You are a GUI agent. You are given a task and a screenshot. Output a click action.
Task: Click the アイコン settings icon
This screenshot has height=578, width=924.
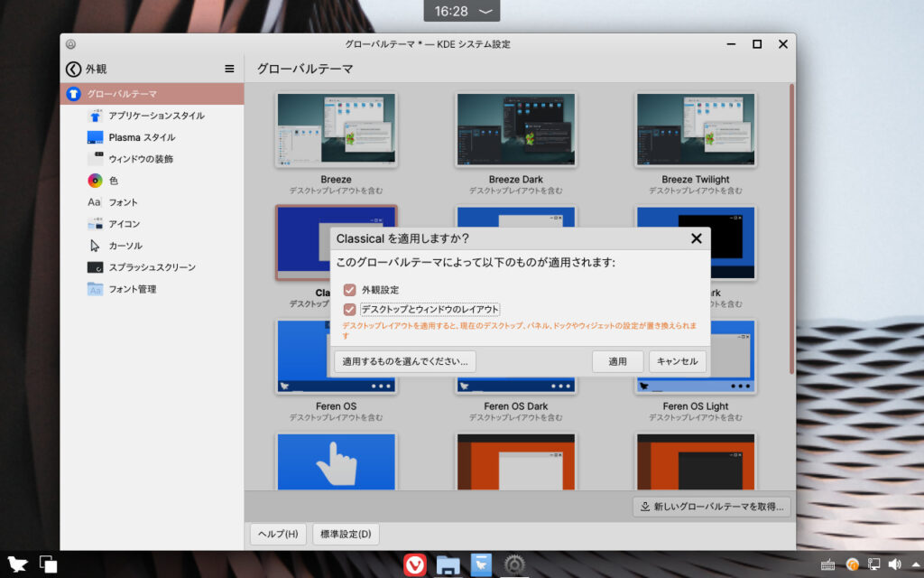coord(95,224)
